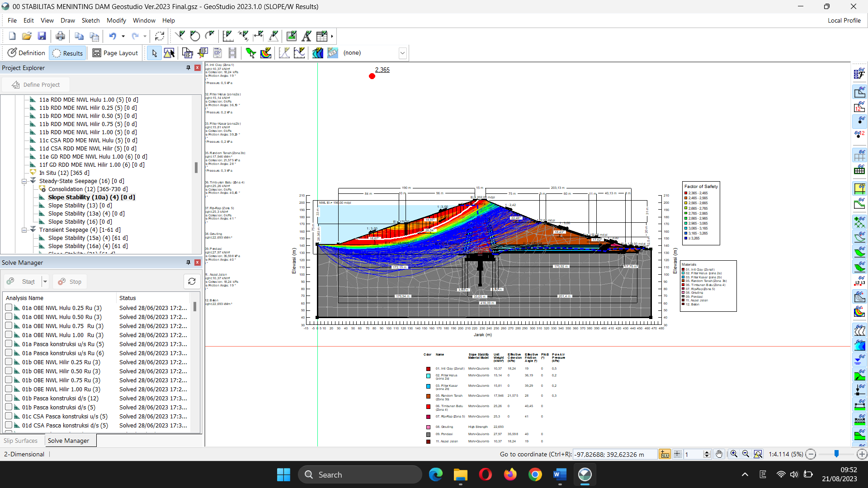Image resolution: width=868 pixels, height=488 pixels.
Task: Switch to the Slip Surfaces tab
Action: (x=21, y=441)
